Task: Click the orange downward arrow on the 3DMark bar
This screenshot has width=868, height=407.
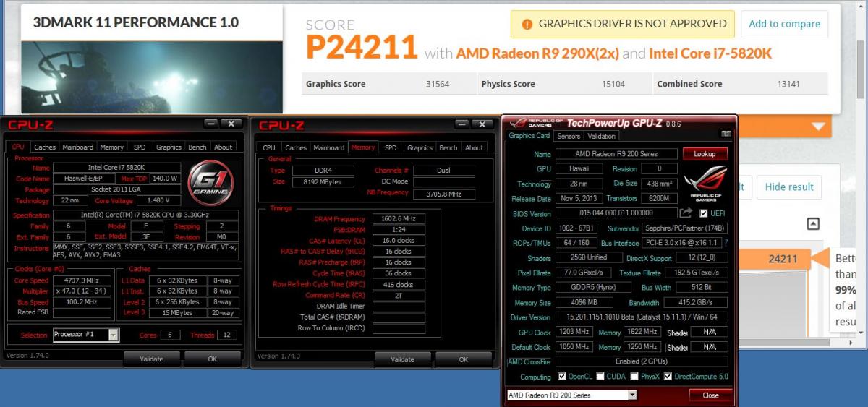Action: [818, 127]
